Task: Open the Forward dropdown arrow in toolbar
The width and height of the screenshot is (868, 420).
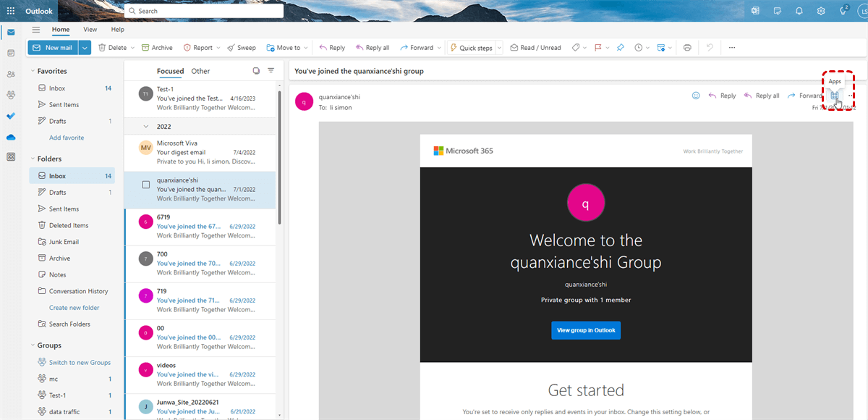Action: (439, 48)
